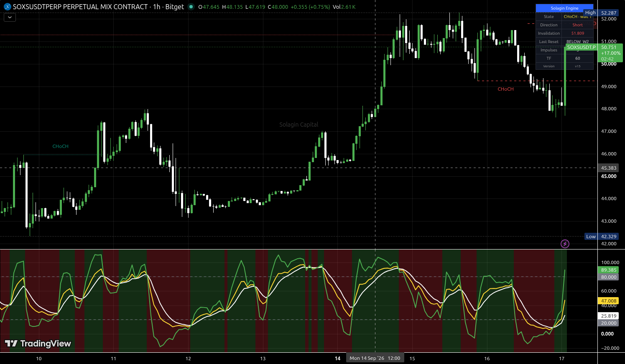
Task: Click the Version value v15
Action: (x=577, y=66)
